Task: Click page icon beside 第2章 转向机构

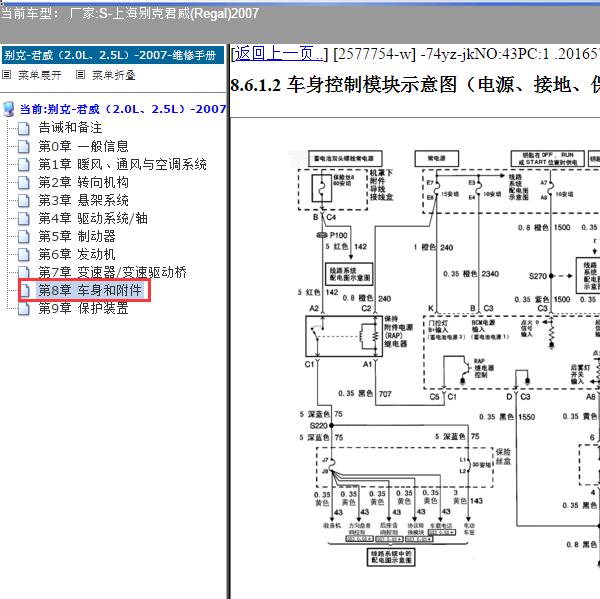Action: [24, 183]
